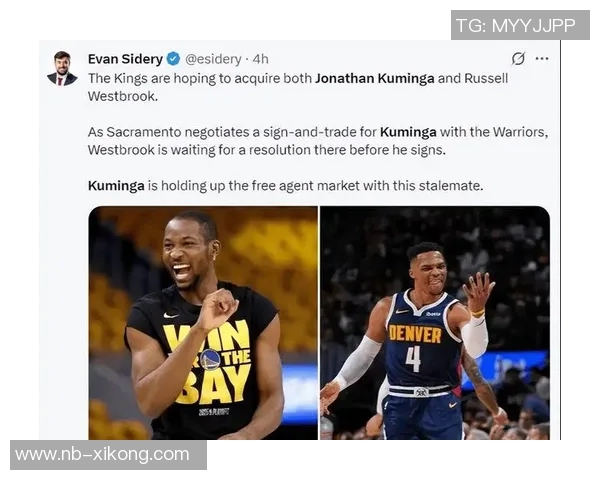Click the blue verified badge
The height and width of the screenshot is (480, 600).
(173, 59)
